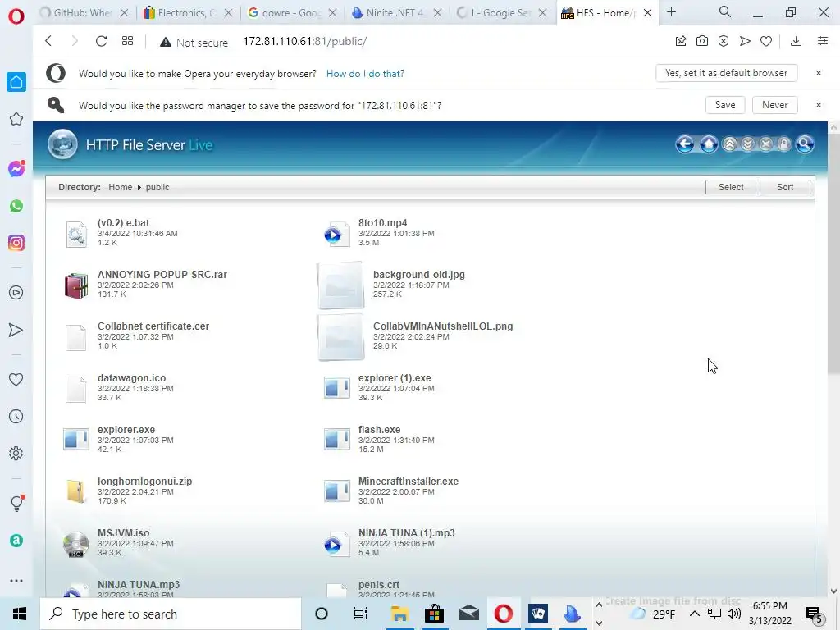Click the Opera snapshot camera icon
Viewport: 840px width, 630px height.
702,41
